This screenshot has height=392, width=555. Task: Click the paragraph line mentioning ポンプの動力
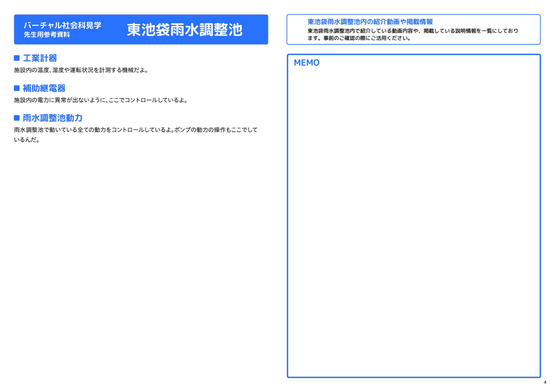[136, 130]
